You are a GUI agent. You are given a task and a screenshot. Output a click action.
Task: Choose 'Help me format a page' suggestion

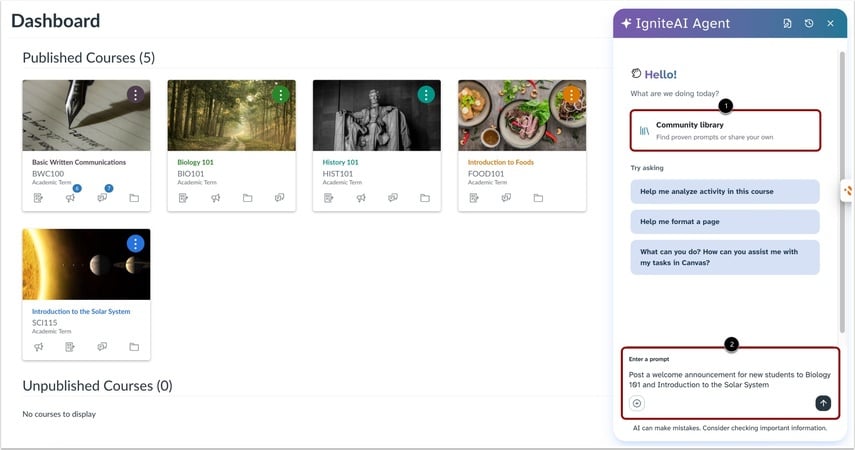coord(725,221)
